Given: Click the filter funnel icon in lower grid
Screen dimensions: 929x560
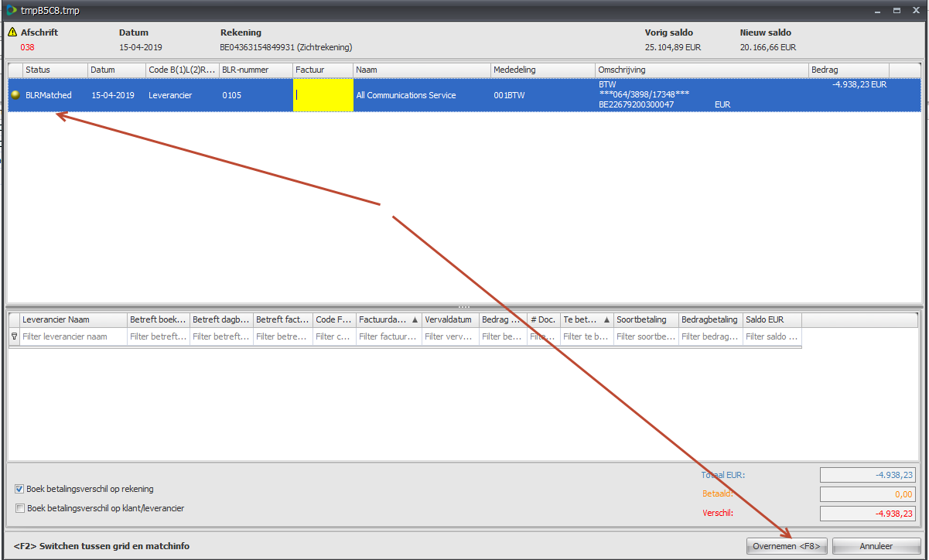Looking at the screenshot, I should coord(14,336).
